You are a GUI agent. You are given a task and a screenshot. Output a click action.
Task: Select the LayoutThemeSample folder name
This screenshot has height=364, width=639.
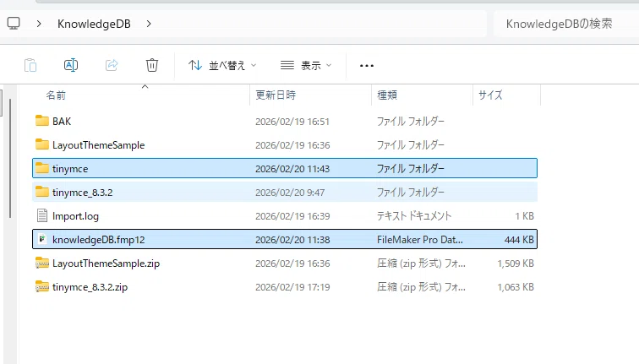[x=99, y=145]
